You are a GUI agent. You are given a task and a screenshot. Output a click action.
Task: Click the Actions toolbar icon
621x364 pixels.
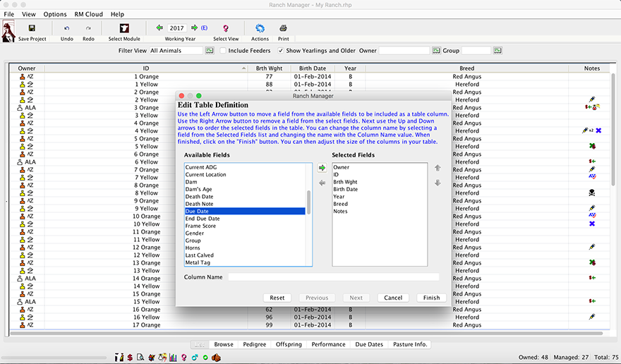[260, 28]
